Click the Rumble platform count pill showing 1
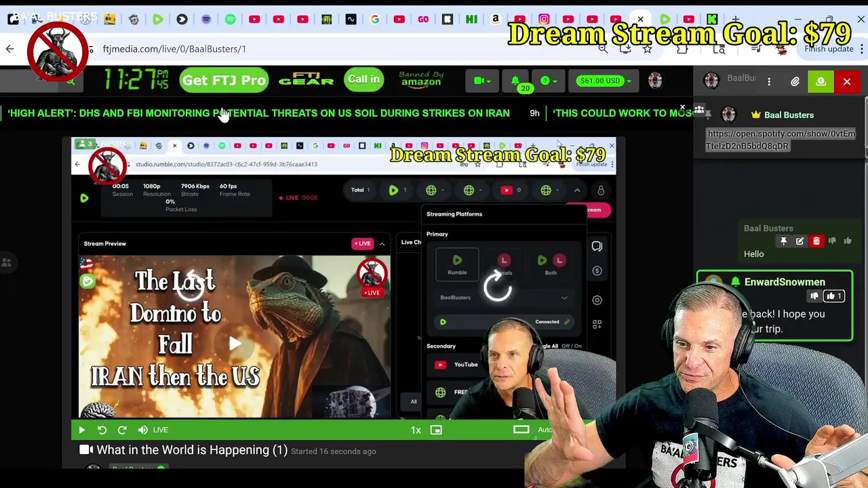This screenshot has width=868, height=488. [x=397, y=190]
